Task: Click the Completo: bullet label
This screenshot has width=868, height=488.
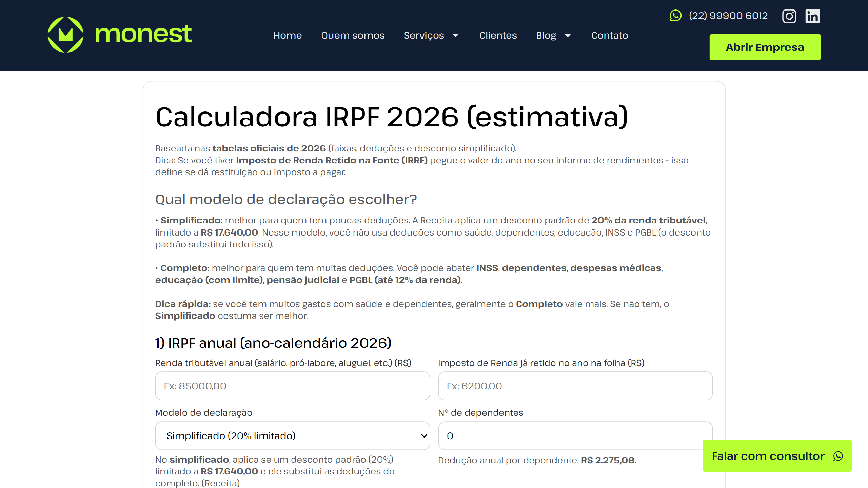Action: [x=185, y=268]
